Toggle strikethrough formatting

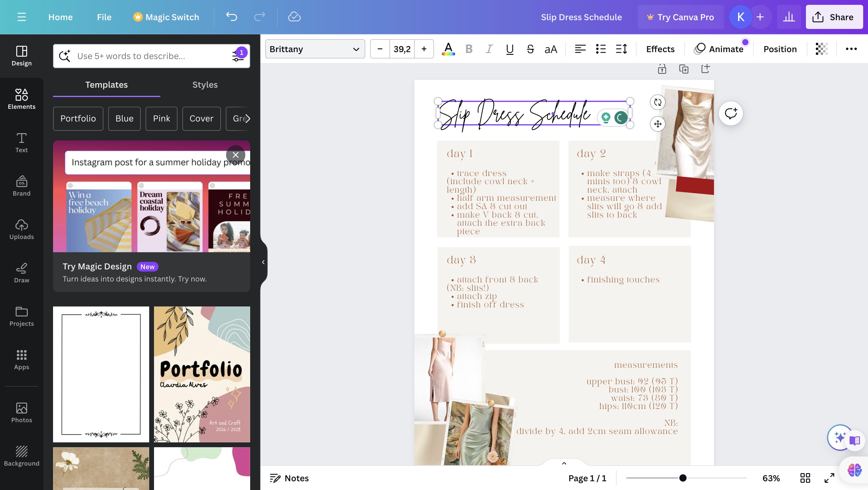530,49
